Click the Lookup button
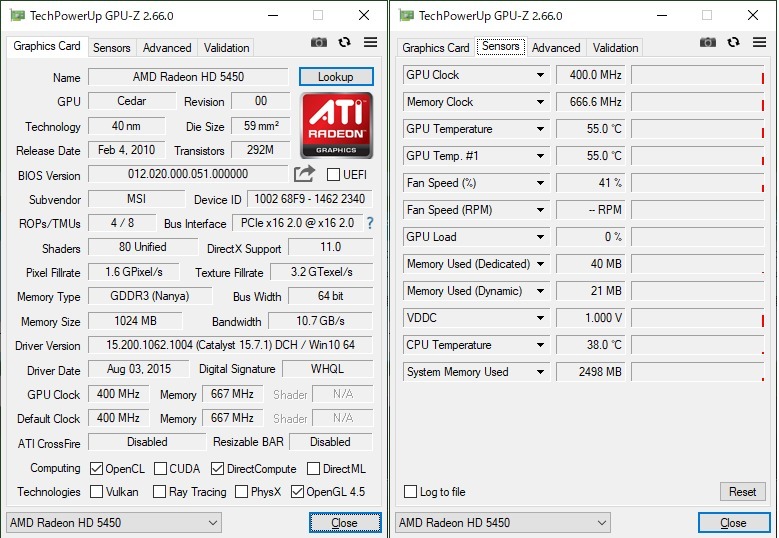This screenshot has height=538, width=779. (x=336, y=77)
